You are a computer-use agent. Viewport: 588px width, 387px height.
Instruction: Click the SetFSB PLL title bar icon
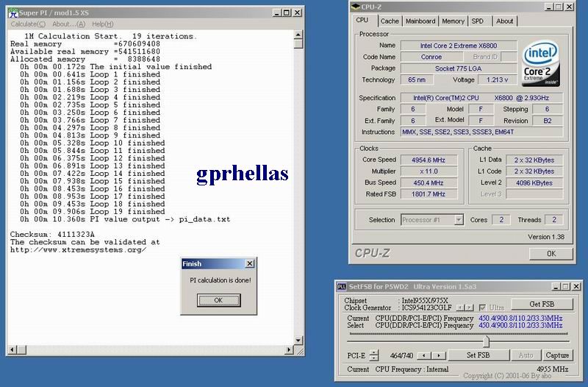[342, 287]
